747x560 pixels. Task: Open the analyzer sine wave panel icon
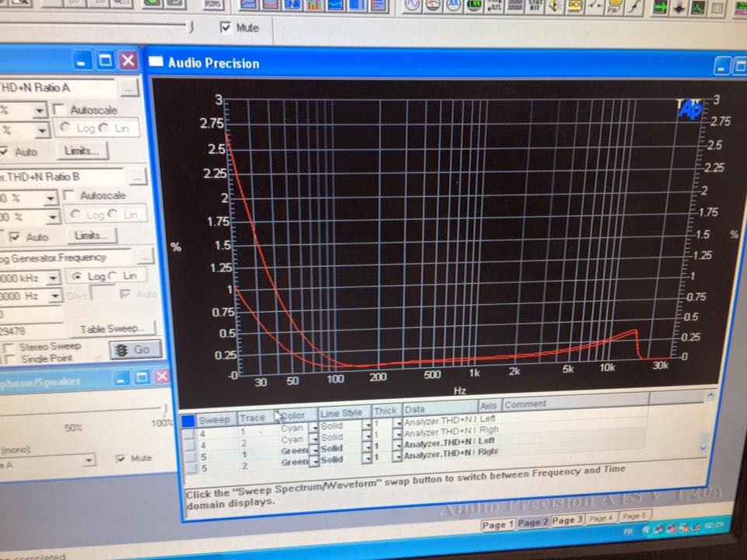tap(412, 5)
